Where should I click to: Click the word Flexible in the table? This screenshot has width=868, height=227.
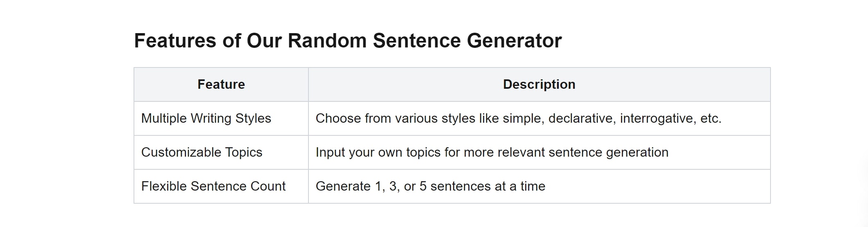164,186
